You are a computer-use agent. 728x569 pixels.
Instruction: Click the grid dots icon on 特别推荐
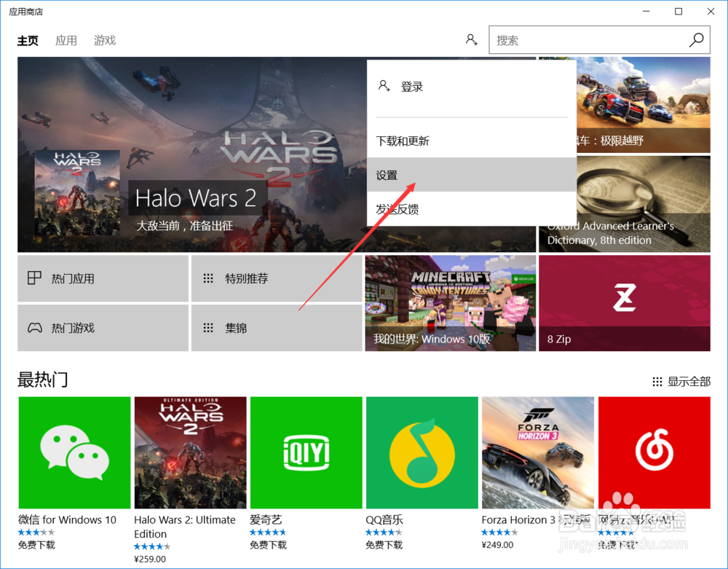(x=208, y=278)
